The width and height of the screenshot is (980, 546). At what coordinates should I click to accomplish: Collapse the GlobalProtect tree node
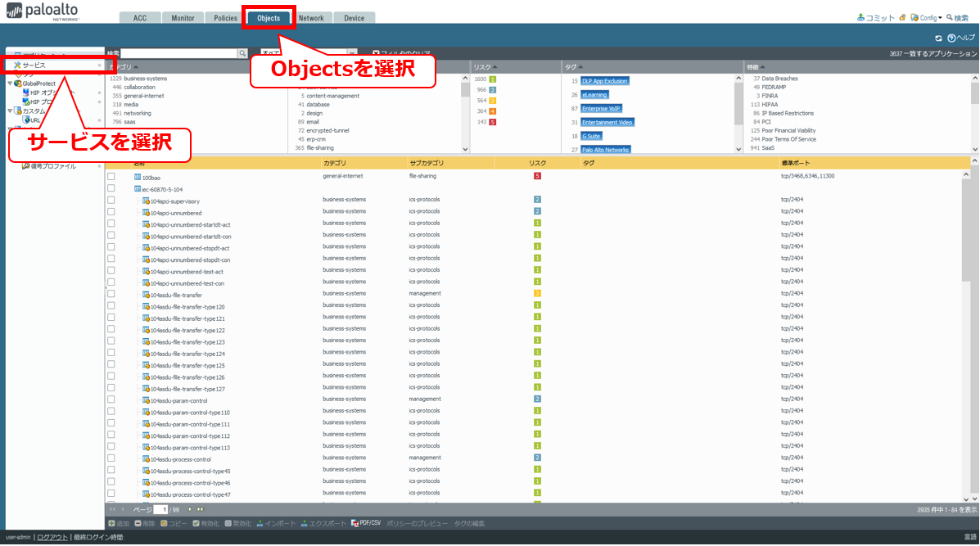(x=10, y=83)
